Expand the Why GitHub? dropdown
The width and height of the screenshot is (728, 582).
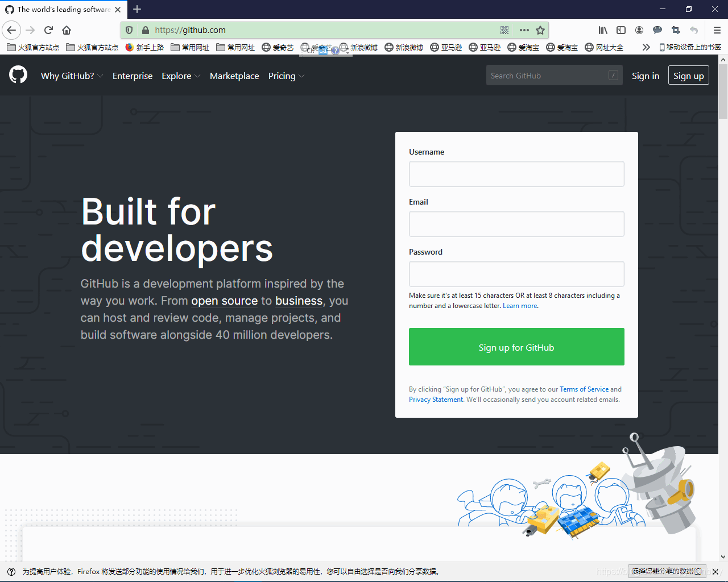(72, 76)
